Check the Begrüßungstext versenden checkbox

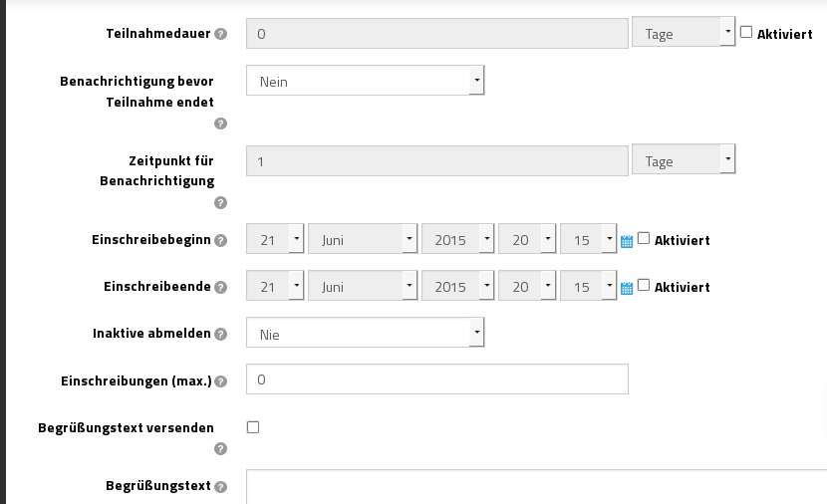point(253,427)
